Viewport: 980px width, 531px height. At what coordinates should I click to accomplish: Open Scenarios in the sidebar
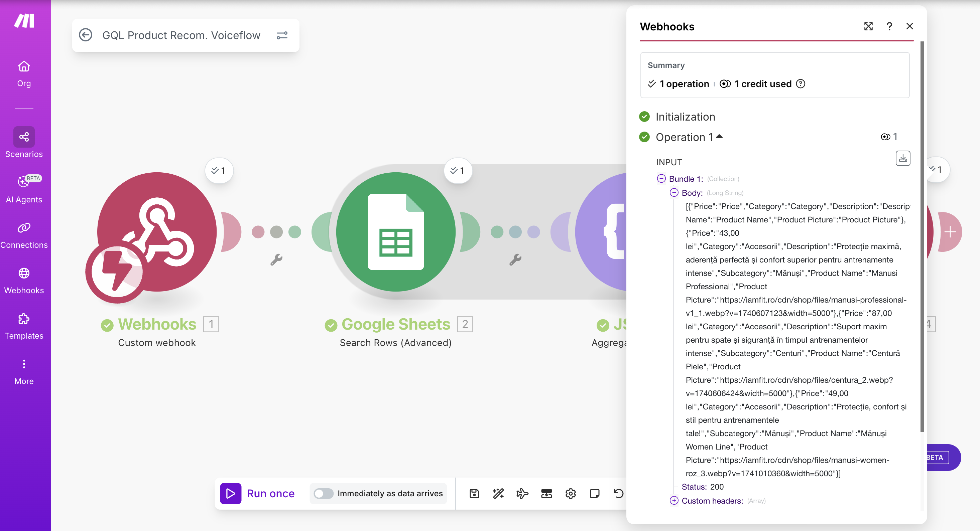click(x=24, y=143)
